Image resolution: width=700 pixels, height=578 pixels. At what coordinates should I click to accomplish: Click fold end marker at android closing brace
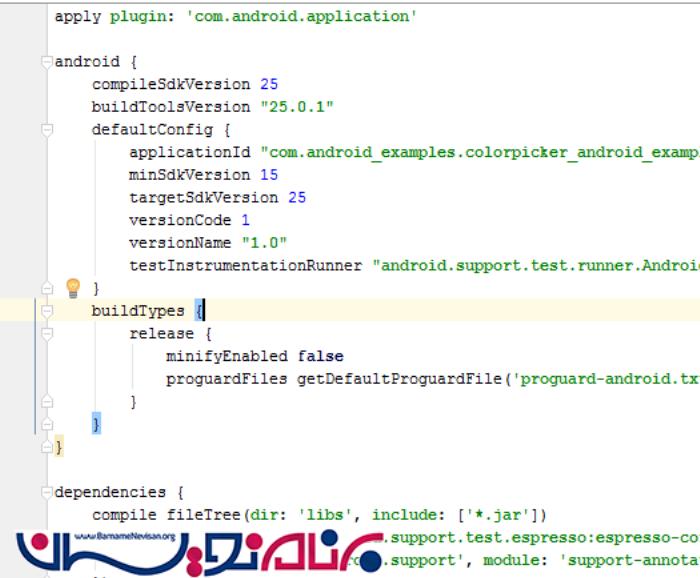point(46,447)
